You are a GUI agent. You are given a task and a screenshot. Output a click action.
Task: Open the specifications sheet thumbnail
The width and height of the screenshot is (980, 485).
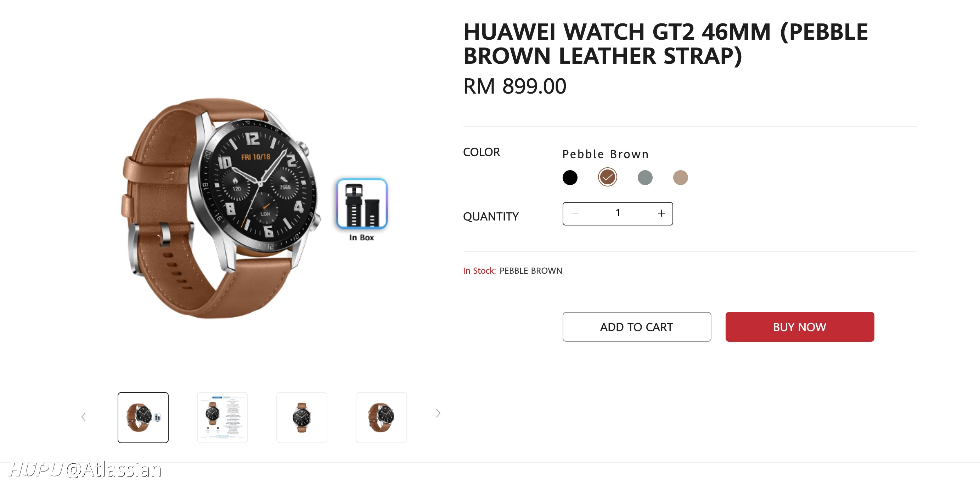222,417
